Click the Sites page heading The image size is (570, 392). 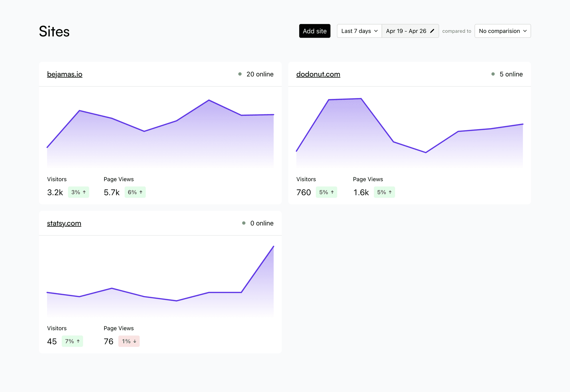pyautogui.click(x=54, y=31)
